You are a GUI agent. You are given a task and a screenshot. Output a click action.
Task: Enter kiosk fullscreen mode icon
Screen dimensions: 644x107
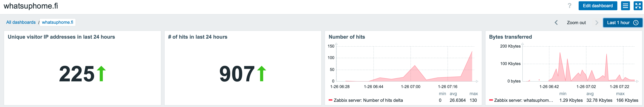tap(638, 6)
